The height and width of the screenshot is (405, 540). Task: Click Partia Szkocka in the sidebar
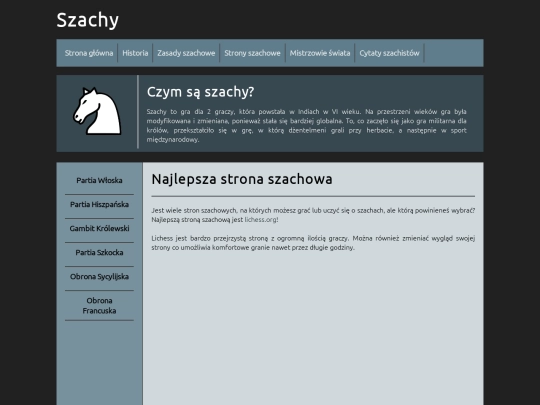tap(99, 253)
